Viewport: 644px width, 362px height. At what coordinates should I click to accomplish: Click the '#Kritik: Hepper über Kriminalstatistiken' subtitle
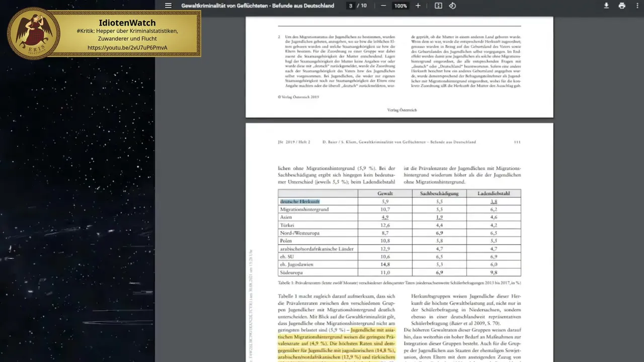coord(127,31)
